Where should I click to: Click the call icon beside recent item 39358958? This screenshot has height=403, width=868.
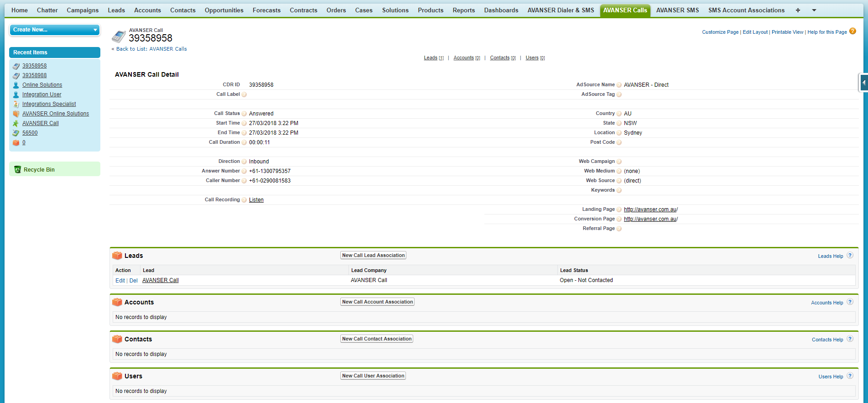(x=16, y=66)
